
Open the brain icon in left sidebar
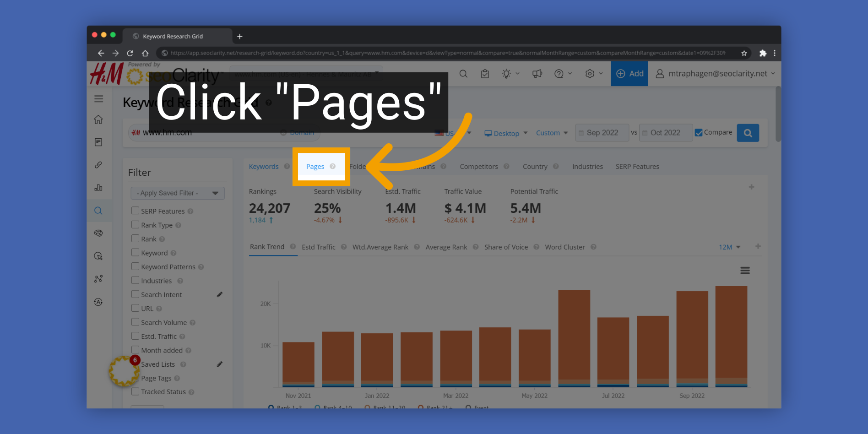coord(98,233)
